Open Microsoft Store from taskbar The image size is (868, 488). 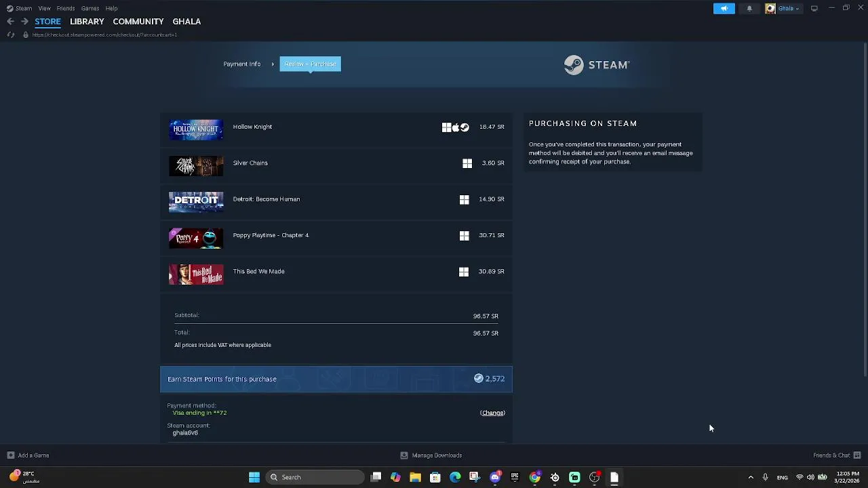(x=435, y=477)
